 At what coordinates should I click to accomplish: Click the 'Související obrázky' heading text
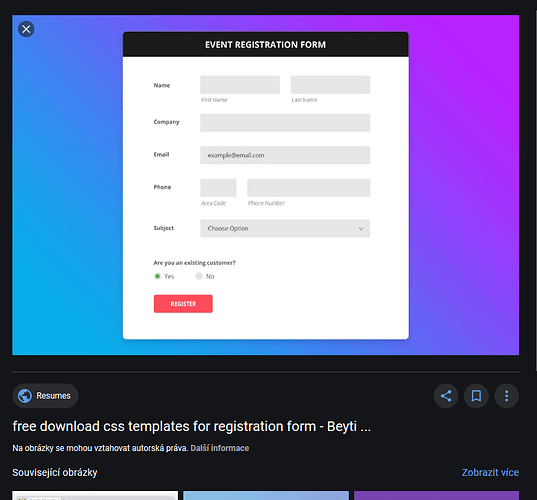point(55,473)
